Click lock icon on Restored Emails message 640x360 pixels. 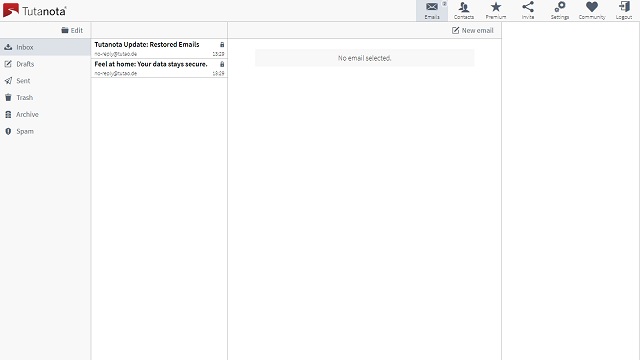[x=222, y=44]
